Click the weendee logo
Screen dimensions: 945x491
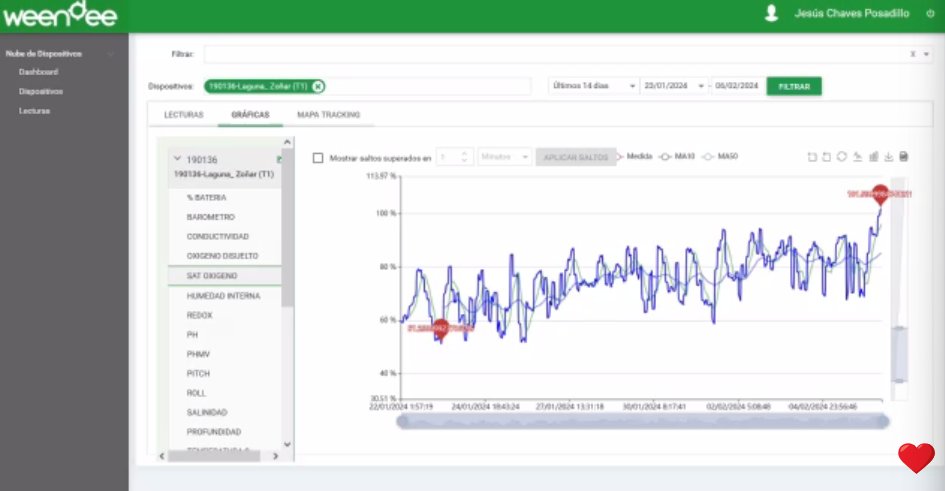click(60, 15)
